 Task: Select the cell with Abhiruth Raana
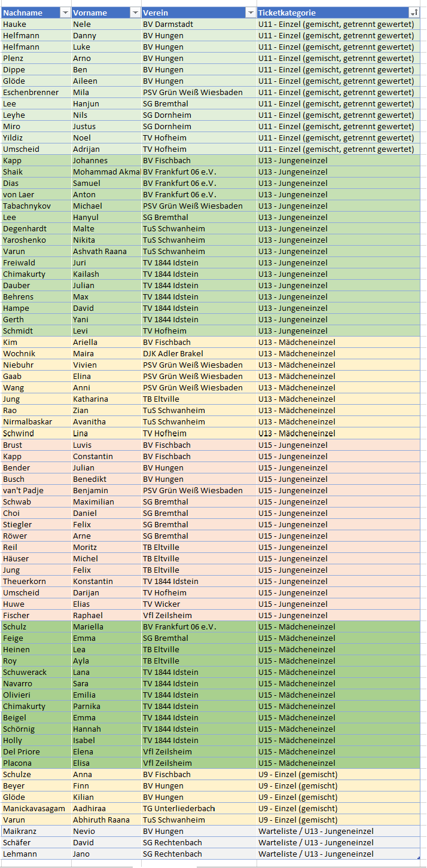106,820
